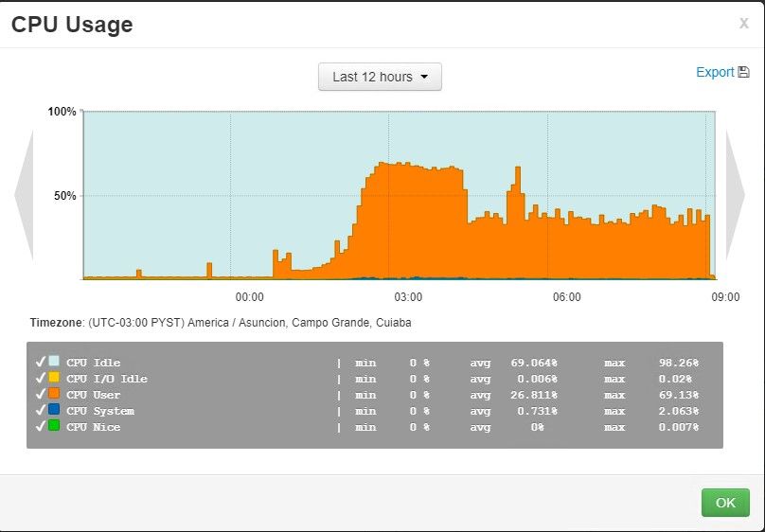765x532 pixels.
Task: Click the blue CPU System swatch
Action: point(54,409)
